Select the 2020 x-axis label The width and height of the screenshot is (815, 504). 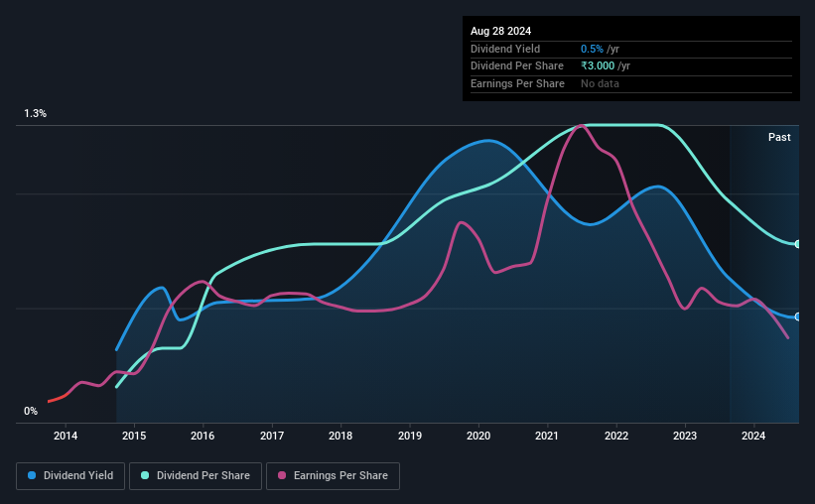point(478,436)
